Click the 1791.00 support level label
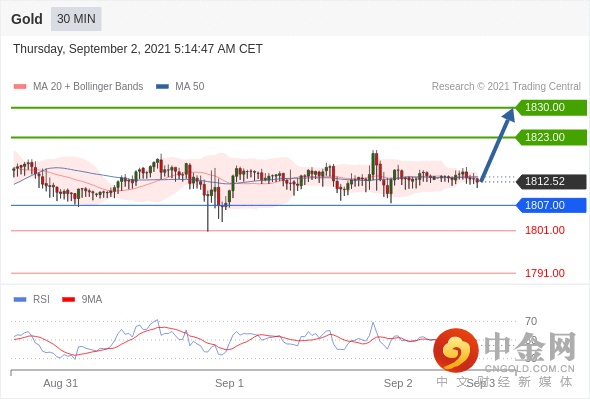This screenshot has width=590, height=400. point(545,273)
